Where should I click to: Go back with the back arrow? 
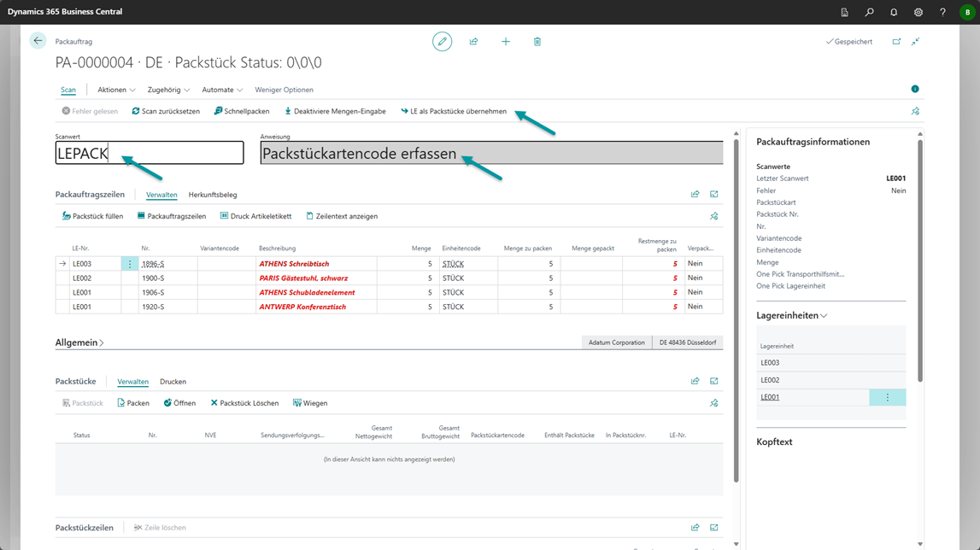point(38,41)
